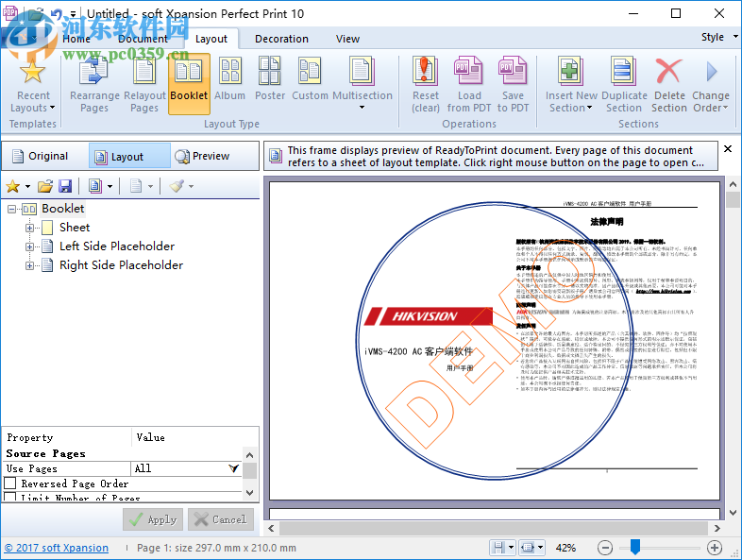This screenshot has width=742, height=560.
Task: Click blue page icon in panel toolbar
Action: tap(95, 186)
